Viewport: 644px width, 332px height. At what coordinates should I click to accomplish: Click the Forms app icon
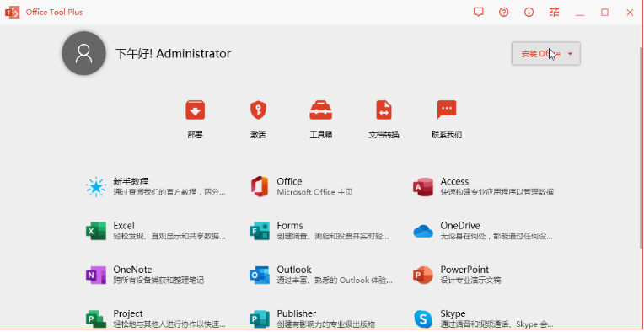click(260, 231)
